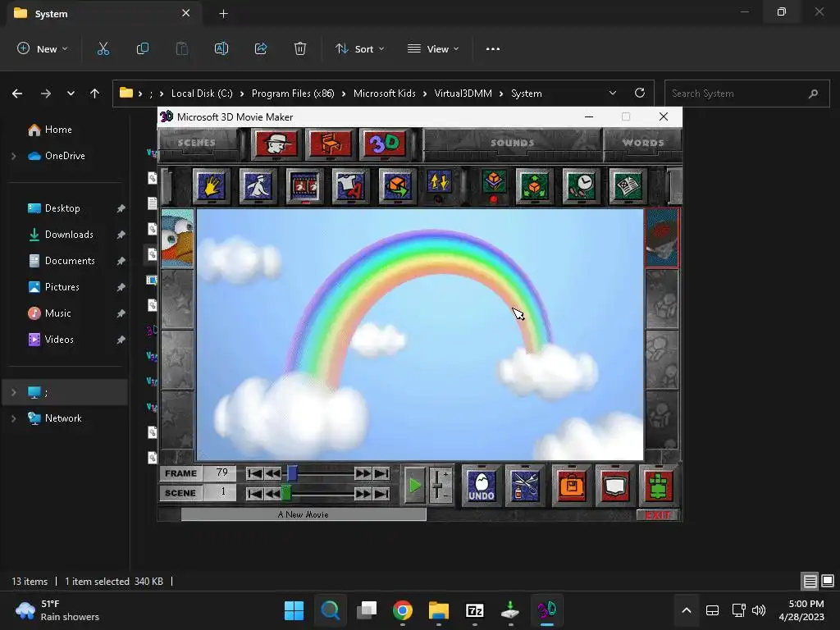Click the blue frame slider handle

point(293,473)
